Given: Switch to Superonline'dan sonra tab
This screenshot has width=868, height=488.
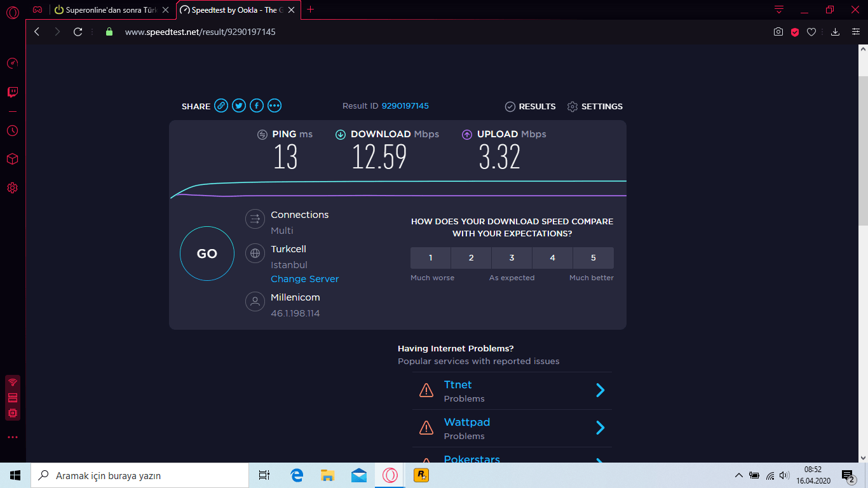Looking at the screenshot, I should (112, 10).
